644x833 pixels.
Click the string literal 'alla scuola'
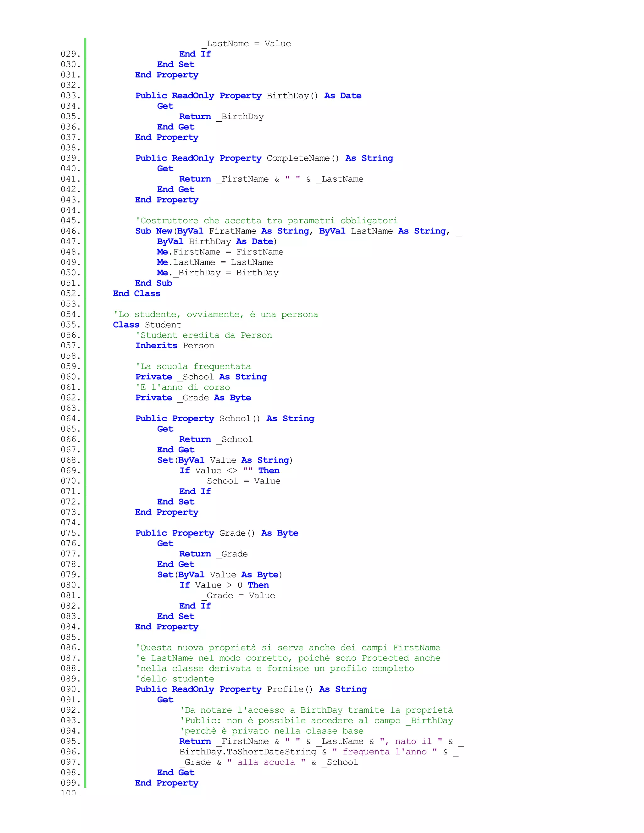266,763
